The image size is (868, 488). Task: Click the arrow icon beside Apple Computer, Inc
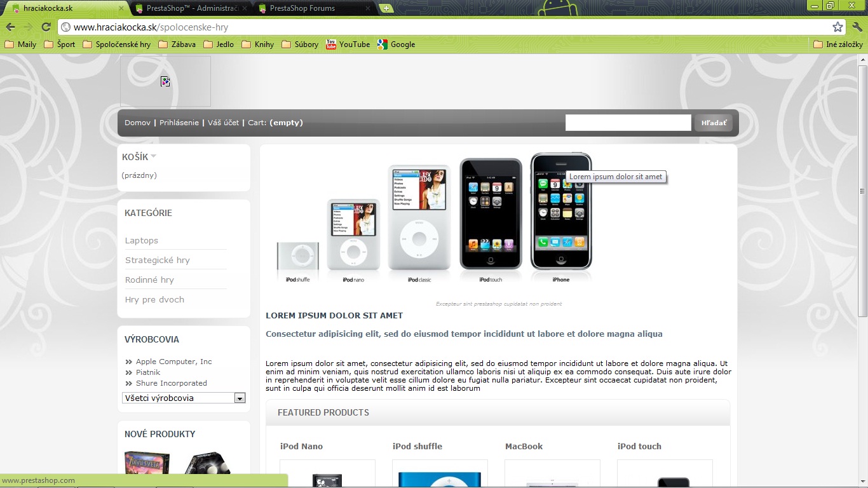(x=129, y=362)
